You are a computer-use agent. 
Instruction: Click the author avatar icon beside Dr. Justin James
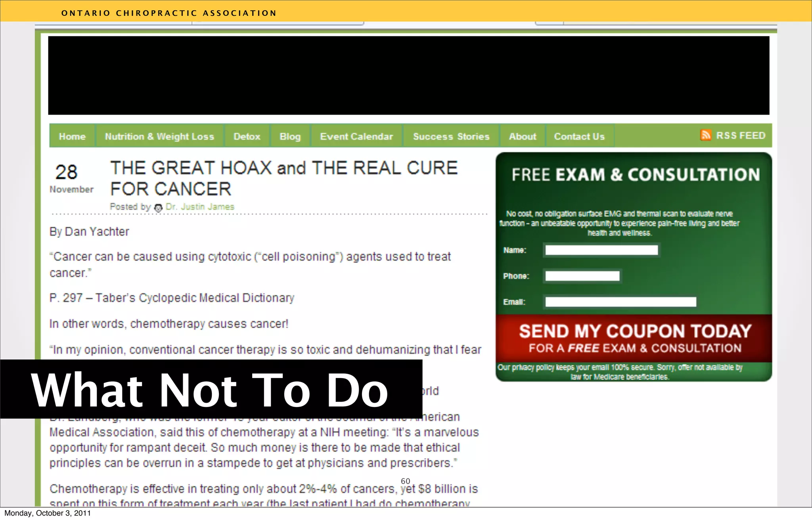[158, 208]
